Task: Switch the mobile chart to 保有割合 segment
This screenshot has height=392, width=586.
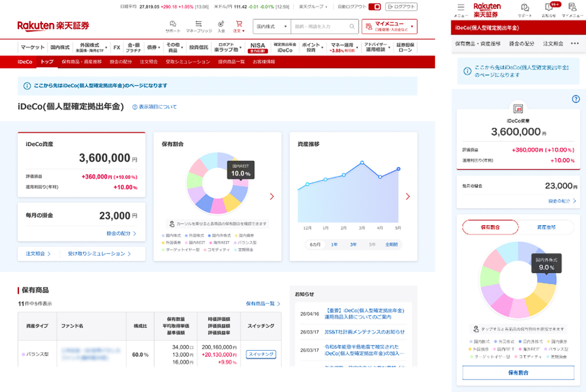Action: [x=490, y=227]
